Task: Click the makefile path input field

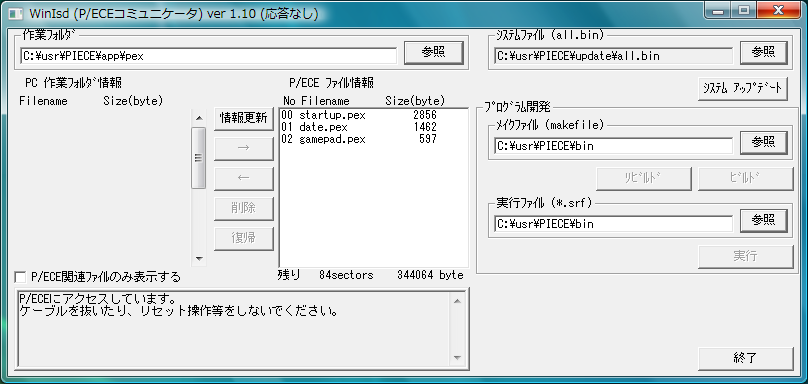Action: pos(614,146)
